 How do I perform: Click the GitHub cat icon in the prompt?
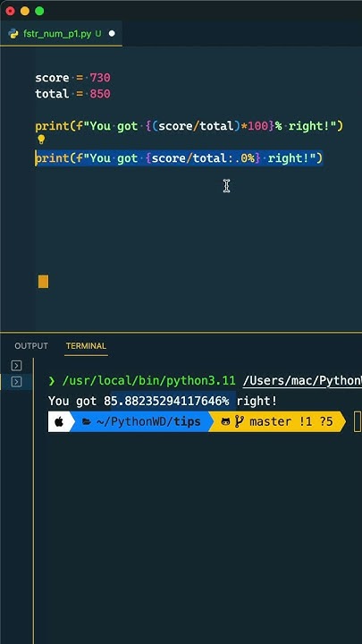pyautogui.click(x=226, y=421)
